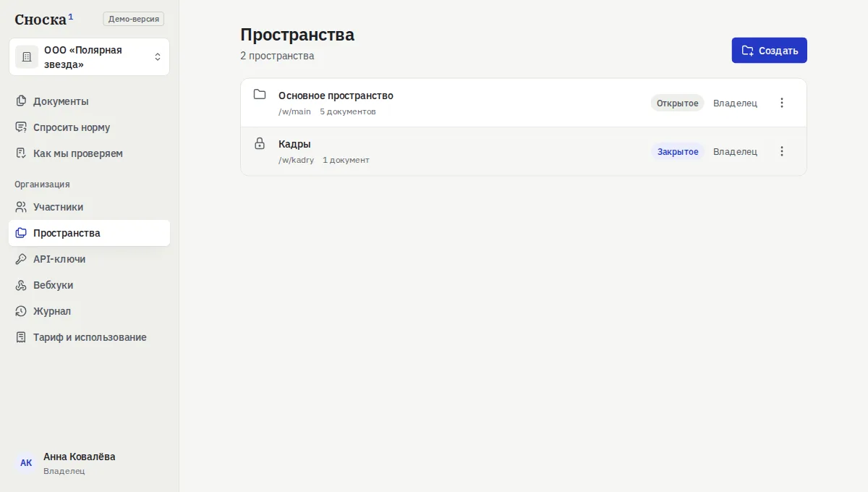868x492 pixels.
Task: Click the Организация section label
Action: [x=42, y=184]
